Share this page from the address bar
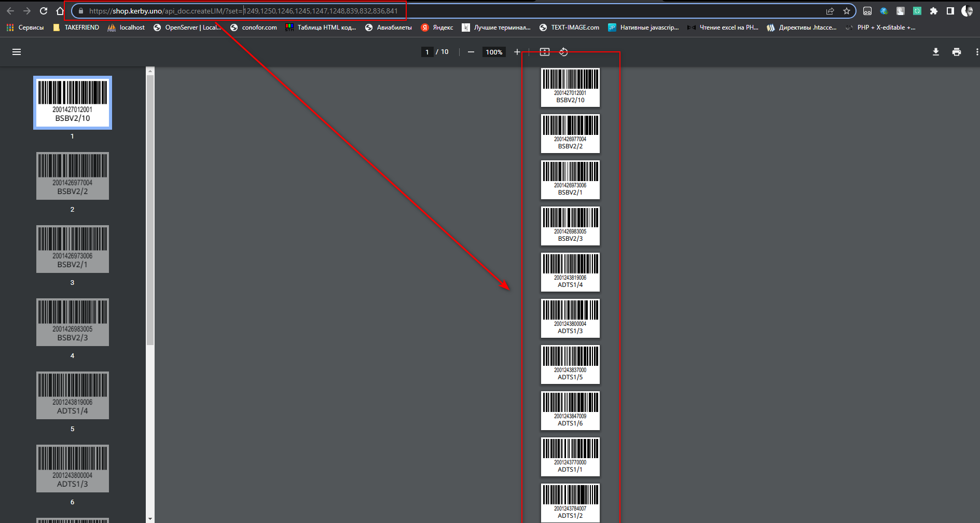The width and height of the screenshot is (980, 523). [x=830, y=11]
